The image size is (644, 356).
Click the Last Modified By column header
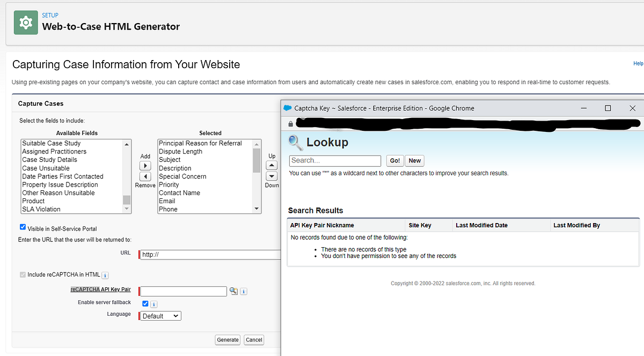(576, 225)
